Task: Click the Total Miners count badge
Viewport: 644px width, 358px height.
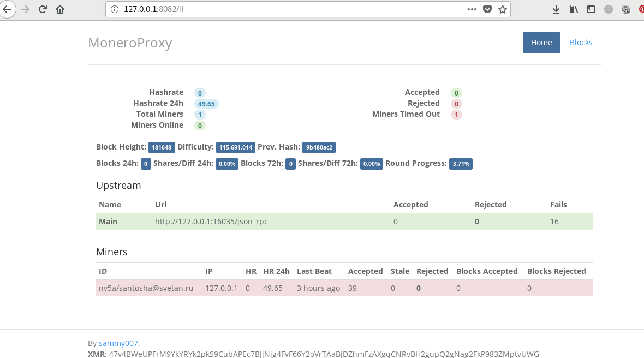Action: pos(200,115)
